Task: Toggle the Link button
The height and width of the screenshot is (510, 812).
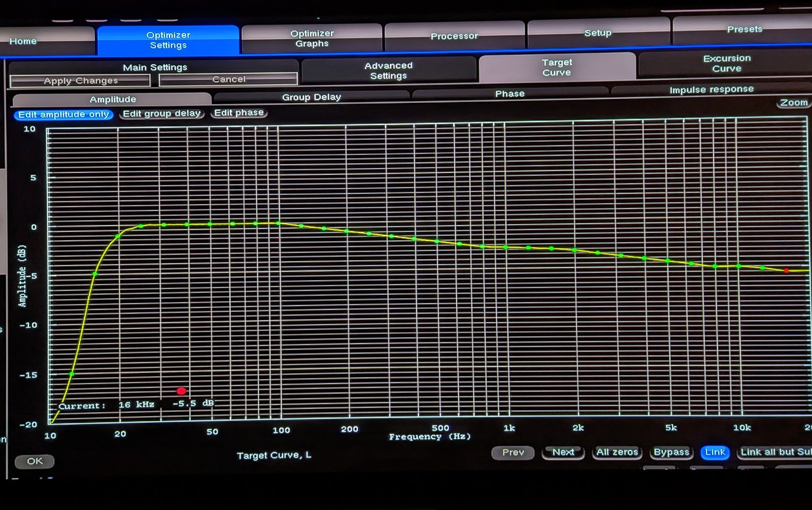Action: (715, 452)
